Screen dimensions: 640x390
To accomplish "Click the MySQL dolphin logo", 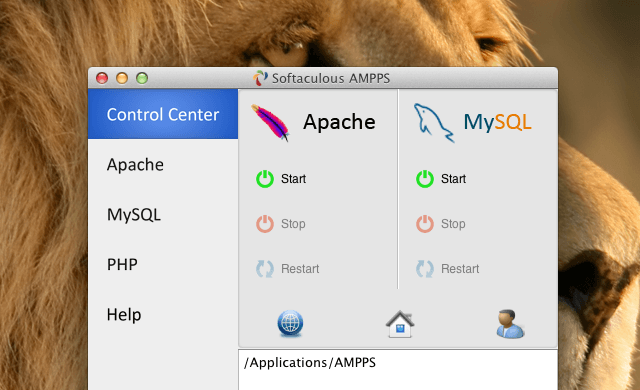I will tap(434, 122).
